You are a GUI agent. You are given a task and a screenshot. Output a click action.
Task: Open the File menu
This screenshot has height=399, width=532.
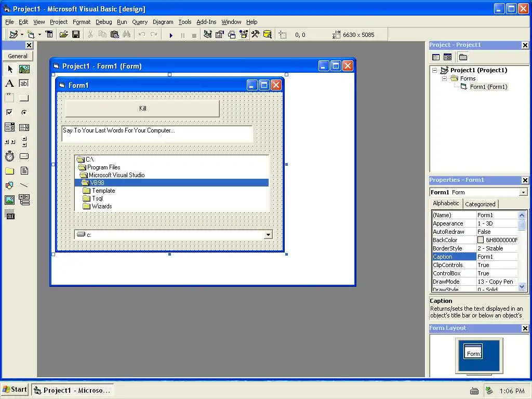(x=9, y=22)
